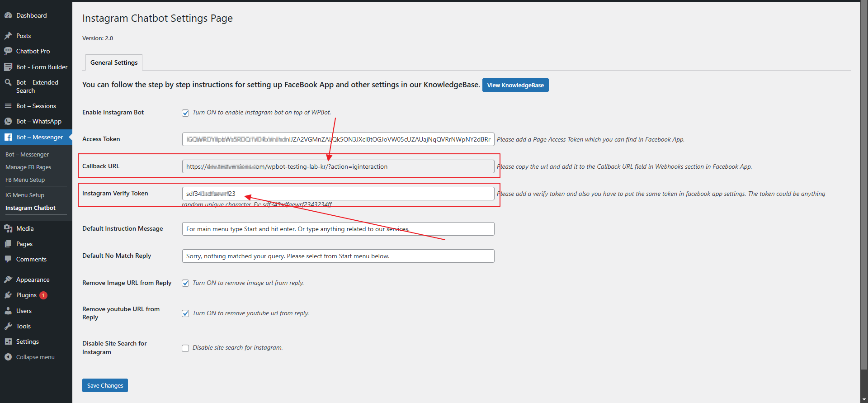Click the View KnowledgeBase button
Screen dimensions: 868x403
pos(515,85)
